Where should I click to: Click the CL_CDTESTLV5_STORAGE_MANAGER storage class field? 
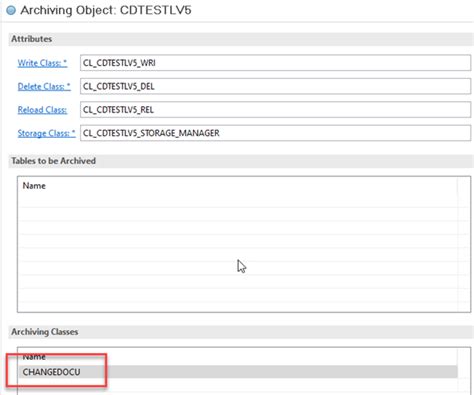[275, 133]
